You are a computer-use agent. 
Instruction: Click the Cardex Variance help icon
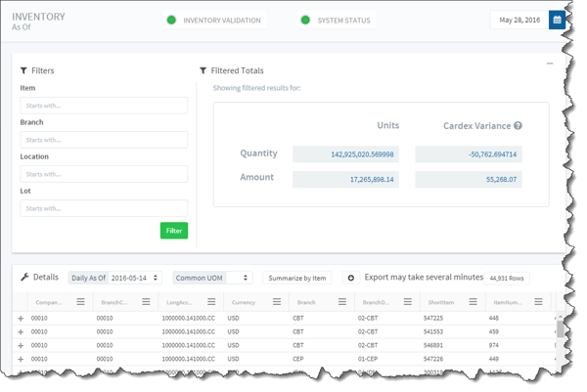click(518, 126)
